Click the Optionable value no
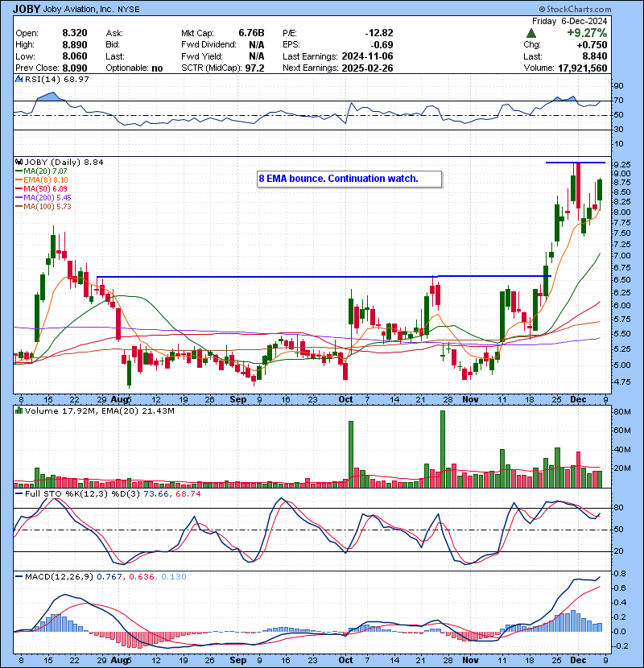 157,68
